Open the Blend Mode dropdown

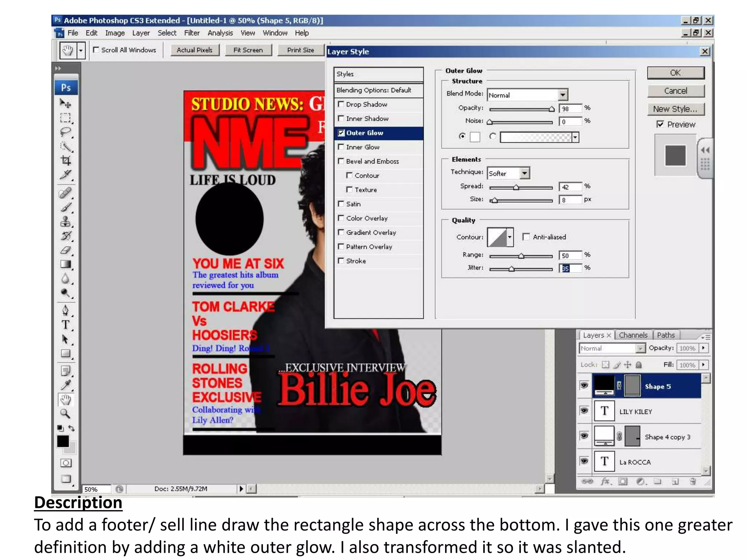pyautogui.click(x=563, y=95)
